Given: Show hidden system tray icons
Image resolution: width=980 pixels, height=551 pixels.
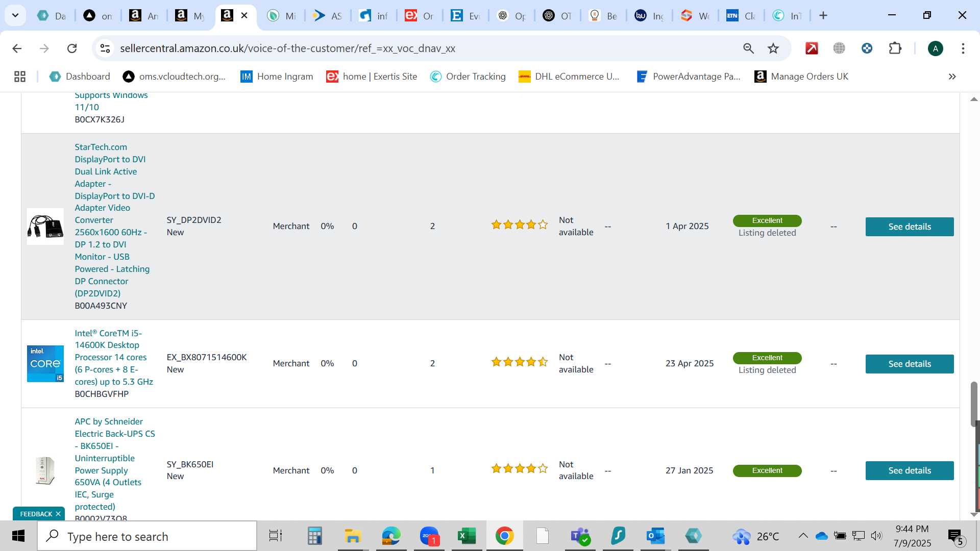Looking at the screenshot, I should coord(803,536).
